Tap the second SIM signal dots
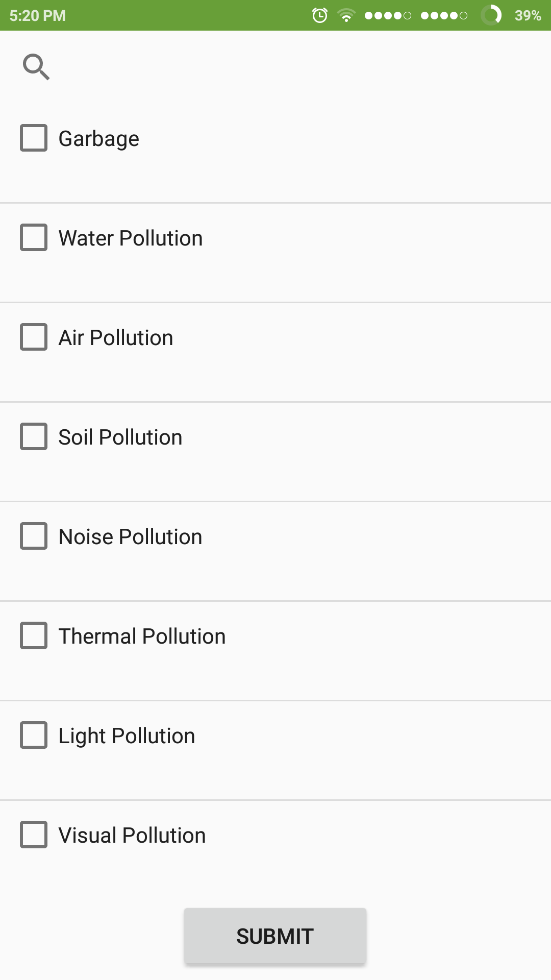This screenshot has height=980, width=551. click(x=444, y=15)
